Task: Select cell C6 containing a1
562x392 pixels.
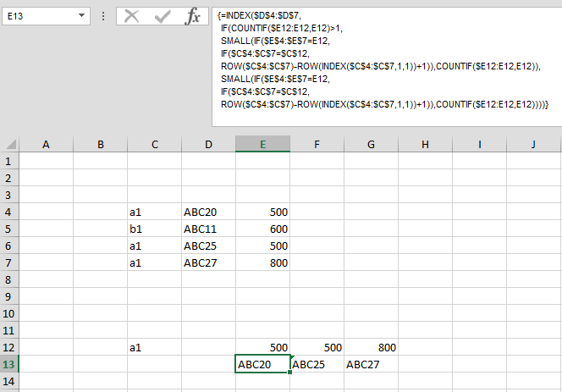Action: 155,246
